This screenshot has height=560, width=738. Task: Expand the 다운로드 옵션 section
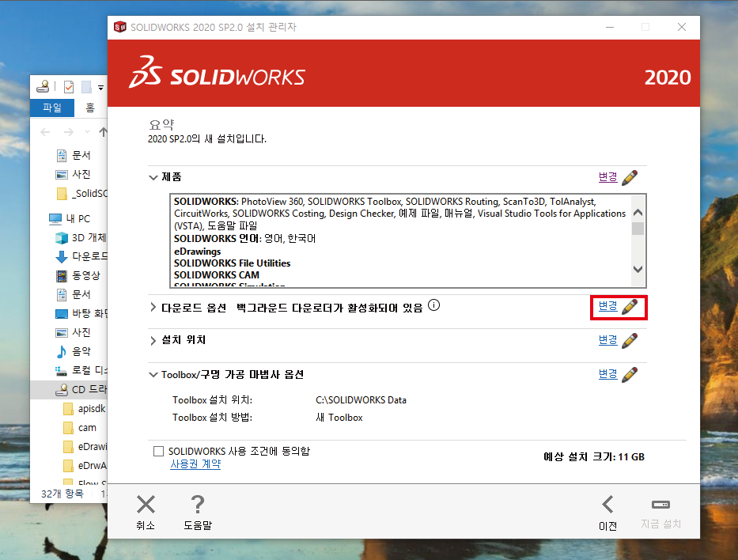153,308
